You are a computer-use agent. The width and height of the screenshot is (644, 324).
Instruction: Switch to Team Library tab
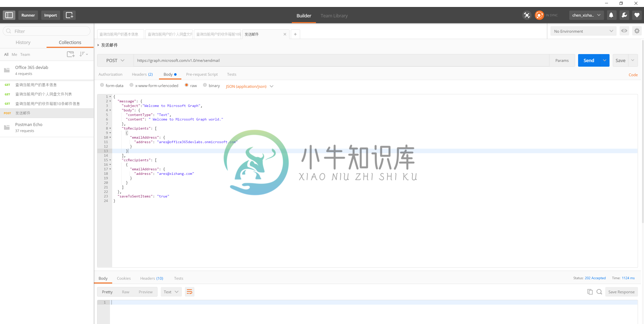point(334,16)
